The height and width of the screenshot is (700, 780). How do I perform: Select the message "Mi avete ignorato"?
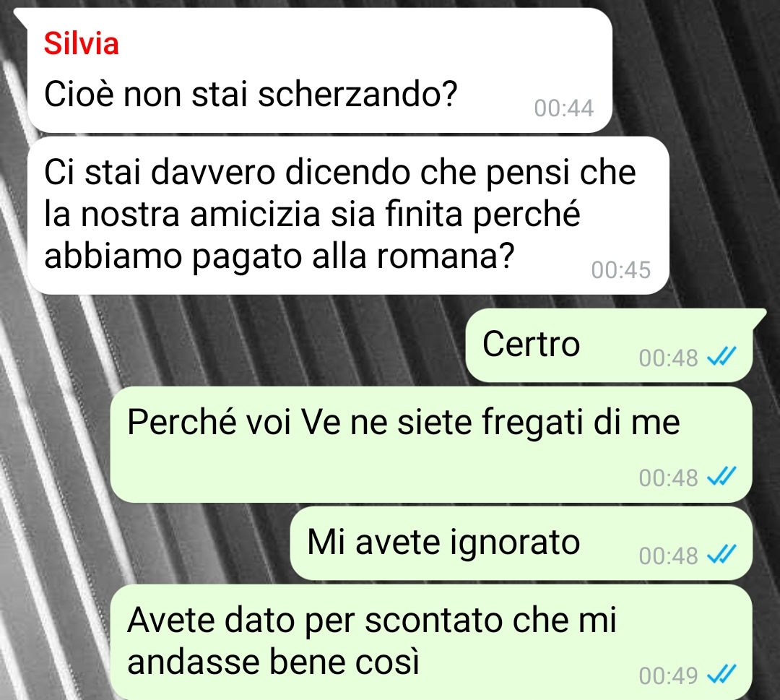(521, 543)
